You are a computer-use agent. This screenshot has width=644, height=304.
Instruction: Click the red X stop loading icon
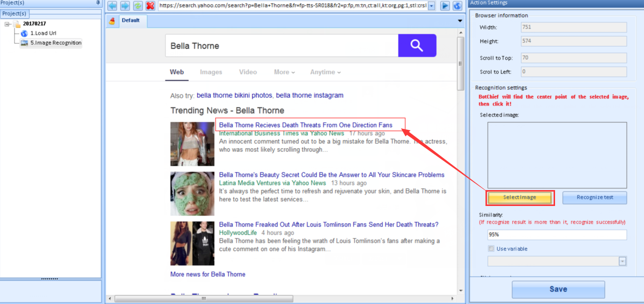[x=150, y=5]
